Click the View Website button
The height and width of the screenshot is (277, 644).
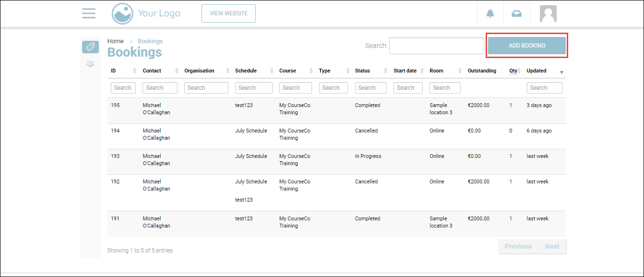[228, 13]
